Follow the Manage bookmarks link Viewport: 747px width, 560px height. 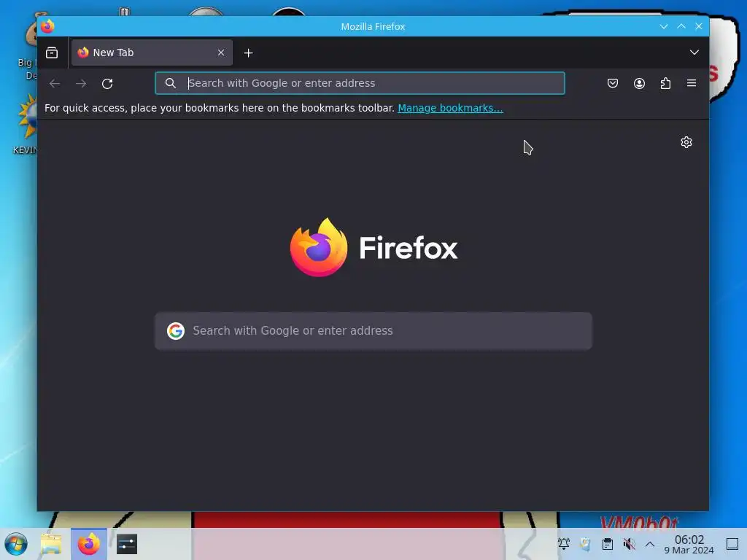point(450,108)
